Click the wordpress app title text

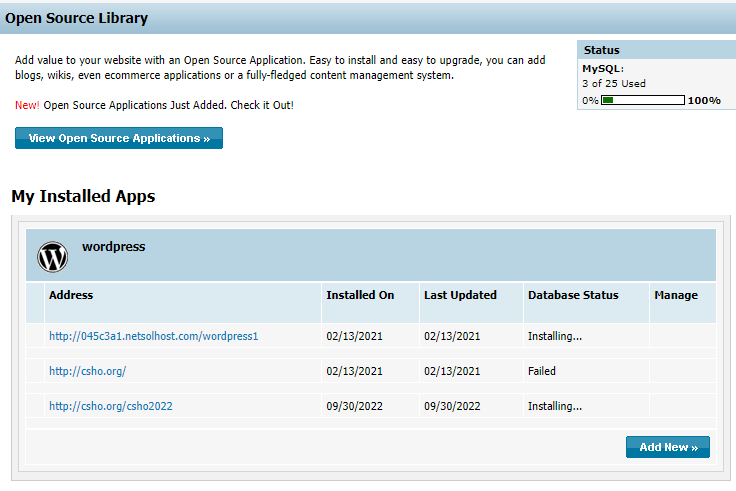114,246
